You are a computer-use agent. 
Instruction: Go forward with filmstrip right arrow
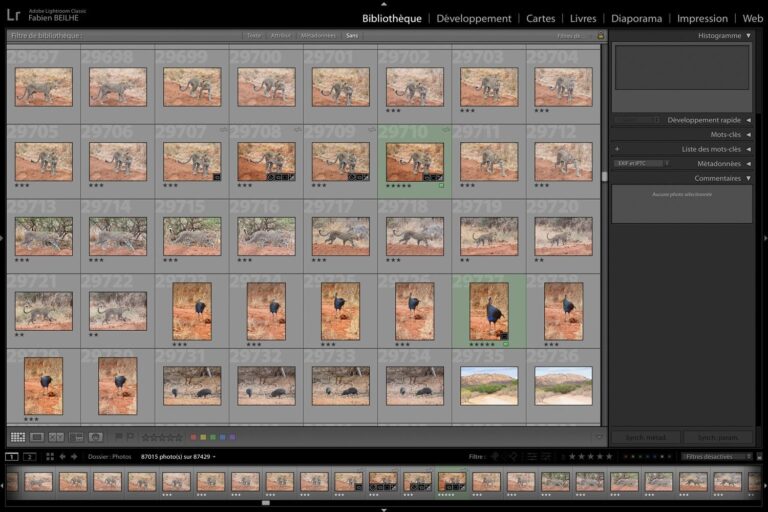click(x=74, y=456)
